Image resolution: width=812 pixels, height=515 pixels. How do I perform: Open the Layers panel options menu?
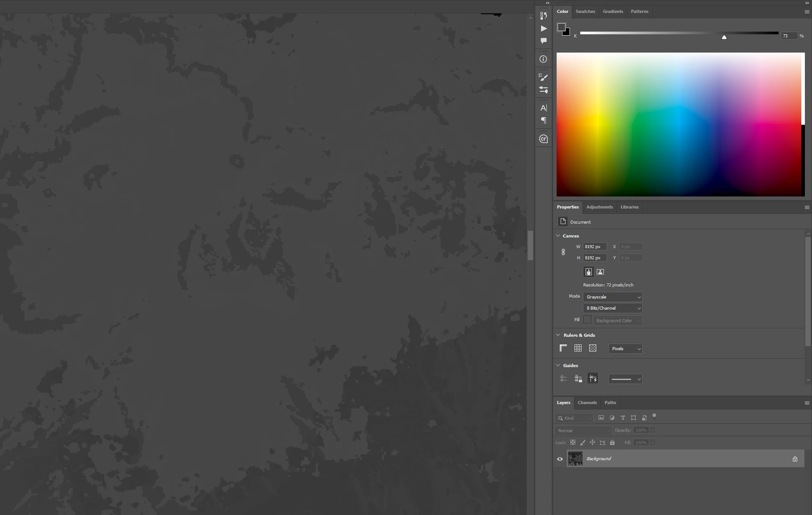807,403
